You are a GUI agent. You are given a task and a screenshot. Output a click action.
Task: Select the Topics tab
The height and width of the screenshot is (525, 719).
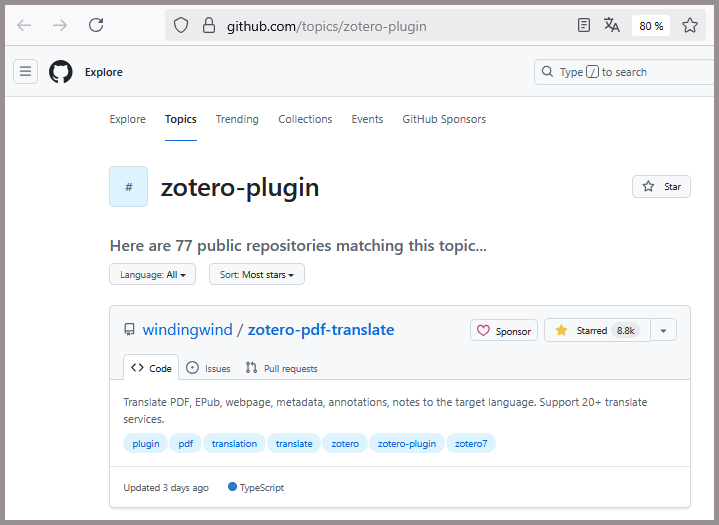[x=181, y=119]
